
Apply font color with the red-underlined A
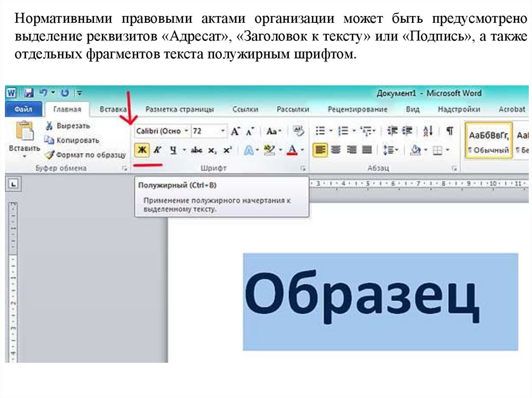click(x=292, y=150)
